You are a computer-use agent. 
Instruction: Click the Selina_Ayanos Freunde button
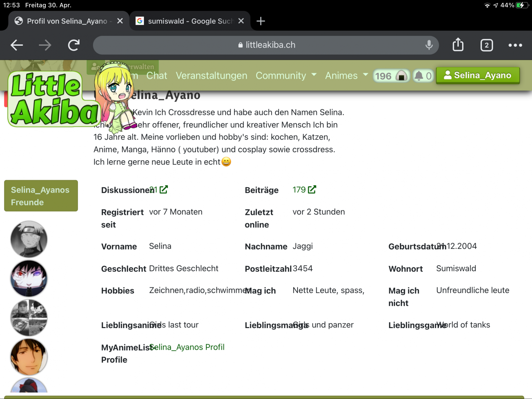pyautogui.click(x=41, y=196)
